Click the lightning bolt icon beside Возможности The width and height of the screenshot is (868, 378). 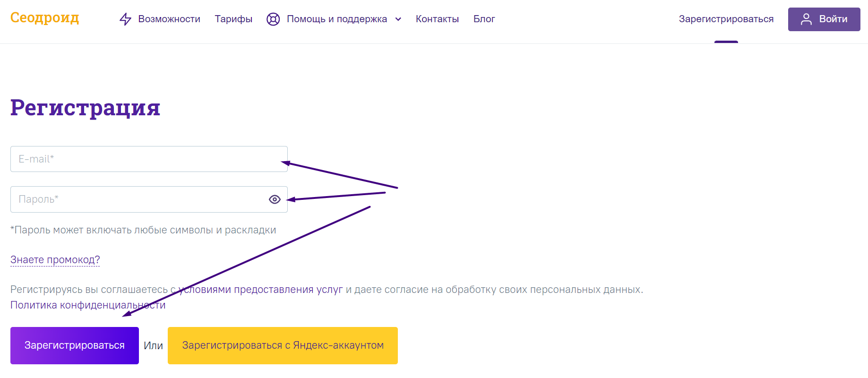click(x=125, y=19)
